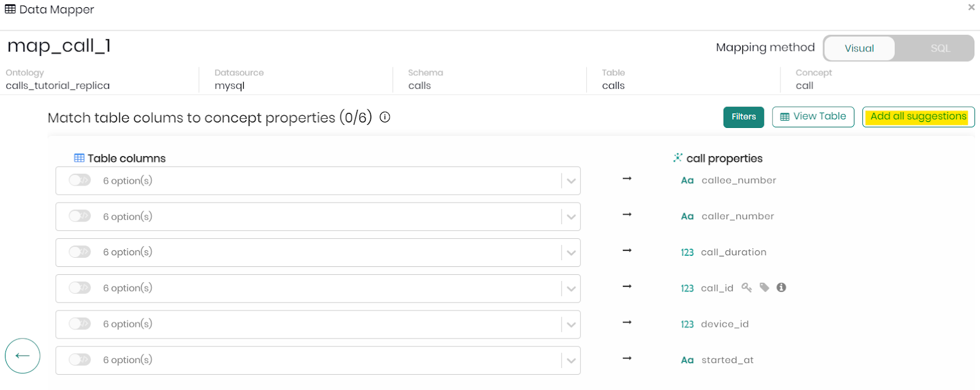The image size is (980, 390).
Task: Click the info icon after the (0/6) heading
Action: point(385,118)
